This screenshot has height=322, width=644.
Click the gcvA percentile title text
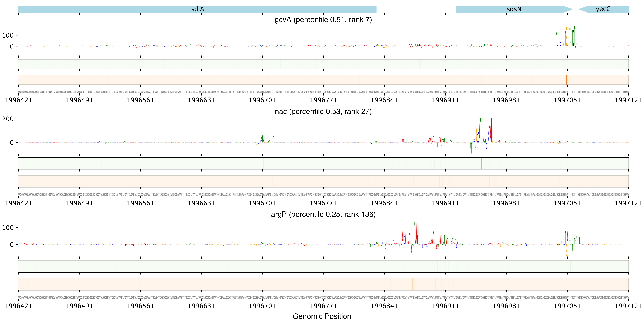point(323,20)
